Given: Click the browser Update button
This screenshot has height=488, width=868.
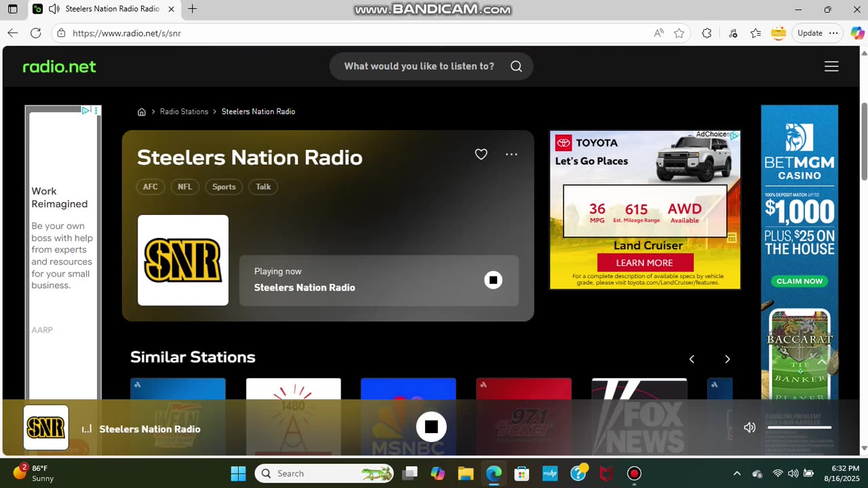Looking at the screenshot, I should click(x=810, y=33).
